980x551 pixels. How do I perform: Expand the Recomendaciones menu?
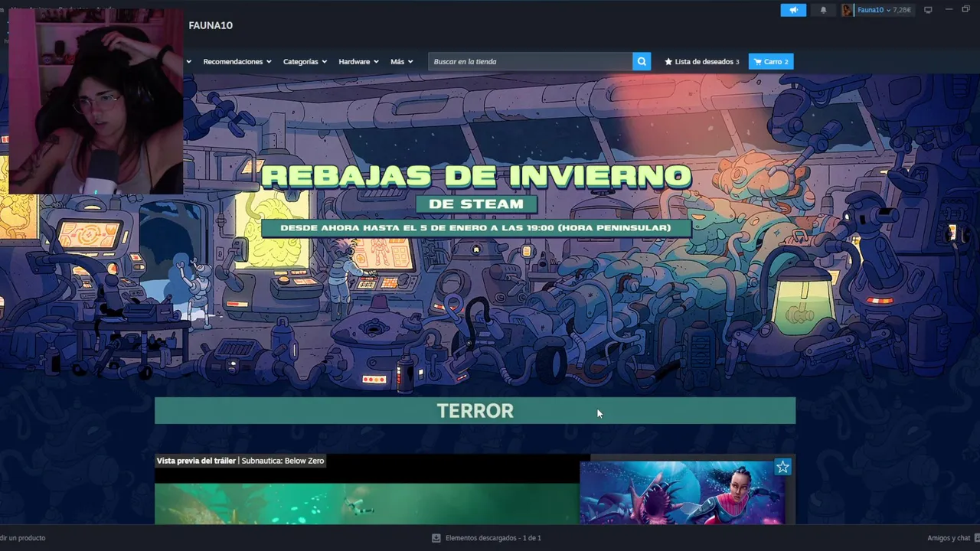pos(237,61)
